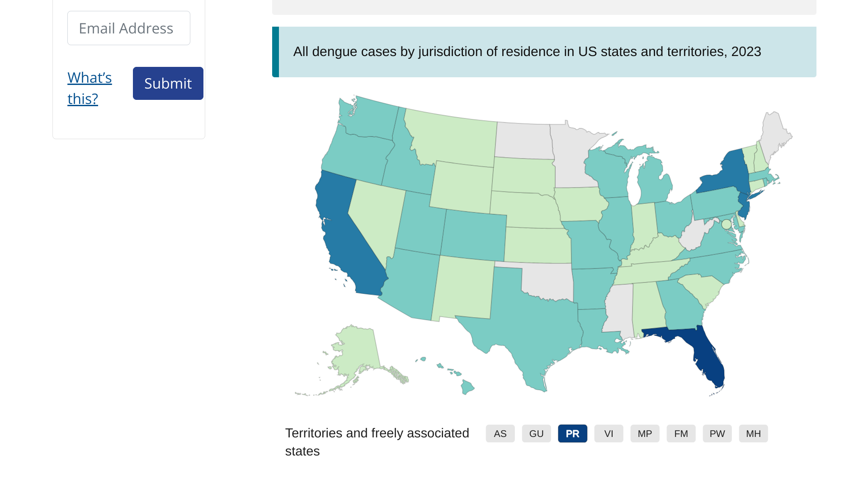Select the VI territory button

click(x=609, y=434)
